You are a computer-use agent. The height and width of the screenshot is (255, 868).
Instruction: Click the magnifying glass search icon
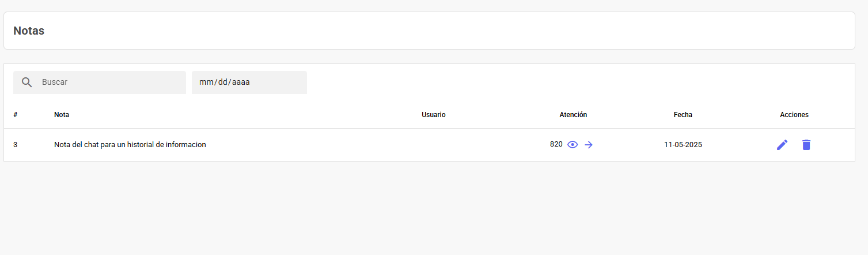(26, 82)
